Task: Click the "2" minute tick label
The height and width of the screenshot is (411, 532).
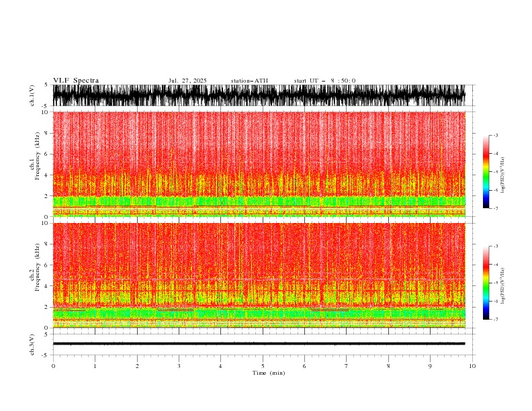Action: (137, 366)
